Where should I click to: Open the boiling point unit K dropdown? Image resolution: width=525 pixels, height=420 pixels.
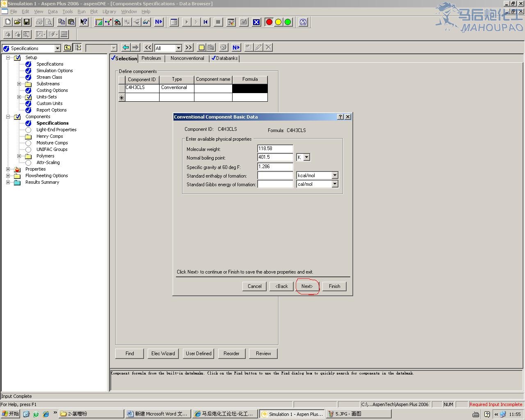(307, 157)
